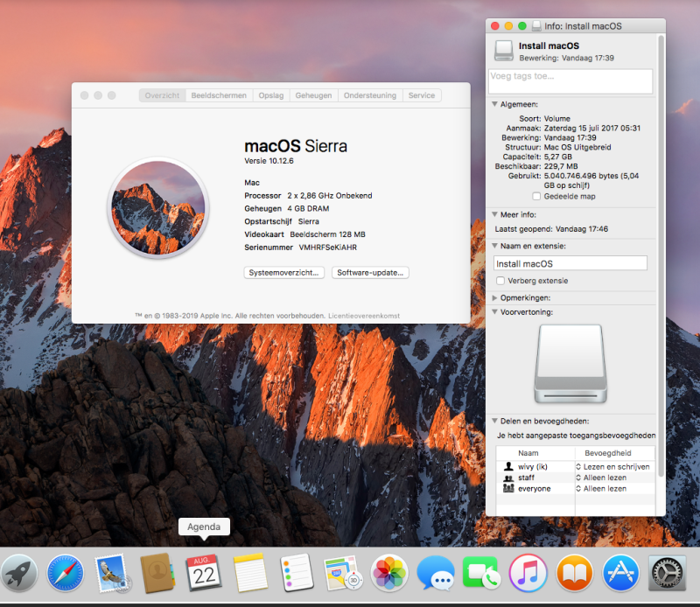
Task: Click the Install macOS name field
Action: tap(570, 263)
